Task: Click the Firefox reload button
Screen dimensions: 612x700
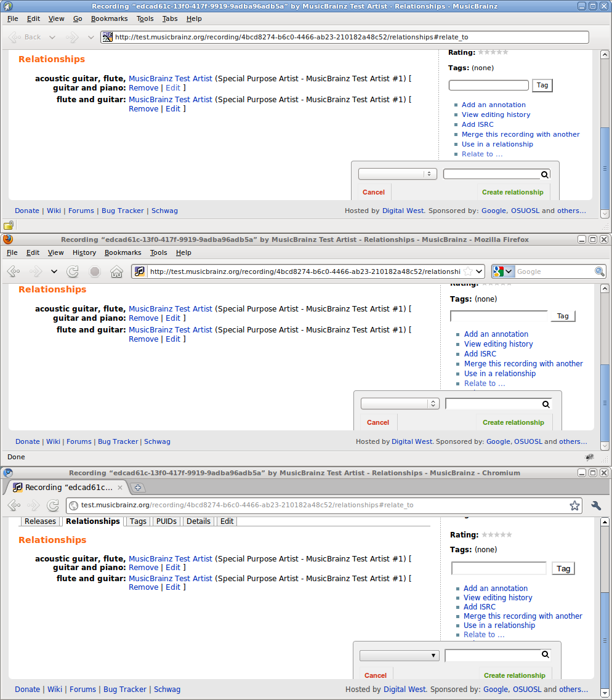Action: coord(73,272)
